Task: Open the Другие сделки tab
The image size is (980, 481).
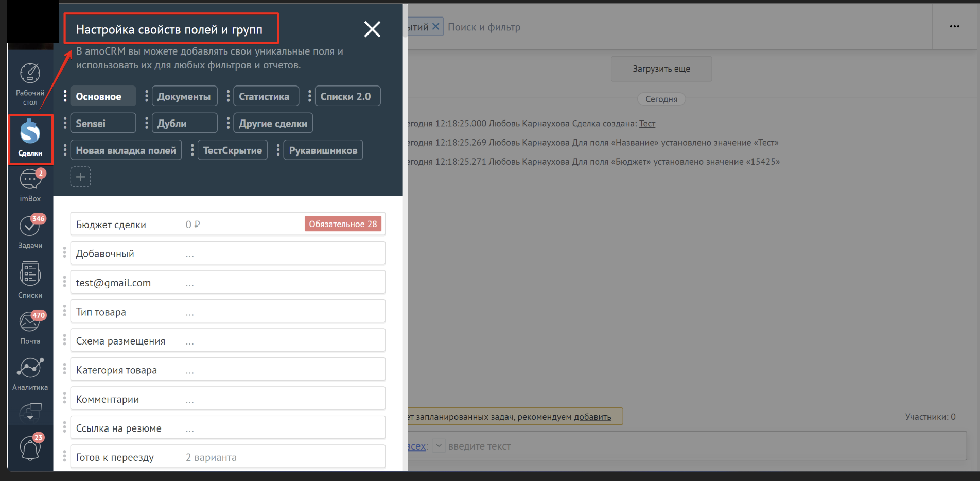Action: coord(273,123)
